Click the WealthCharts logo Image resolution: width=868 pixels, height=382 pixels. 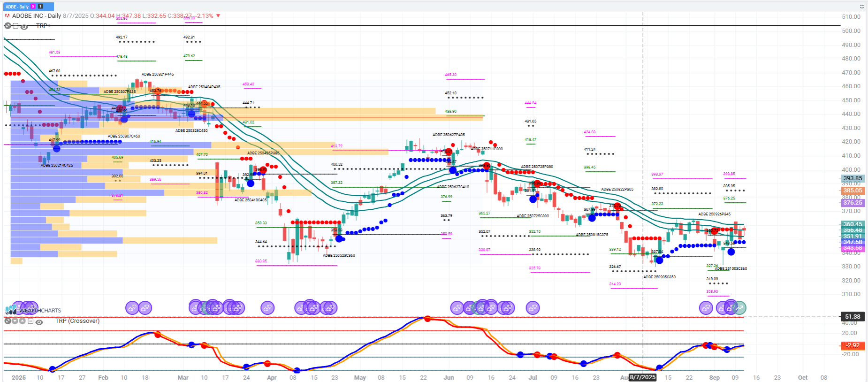(33, 310)
